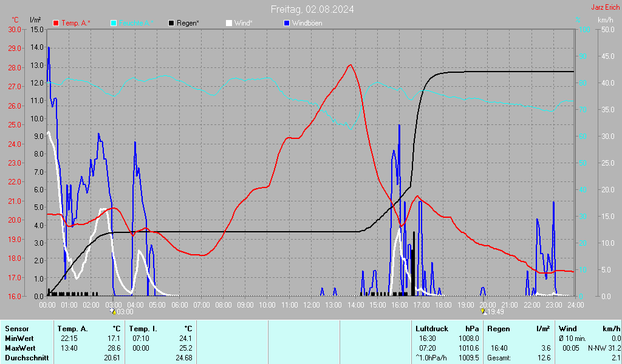Click the white Wind legend swatch
Image resolution: width=622 pixels, height=364 pixels.
(x=229, y=24)
